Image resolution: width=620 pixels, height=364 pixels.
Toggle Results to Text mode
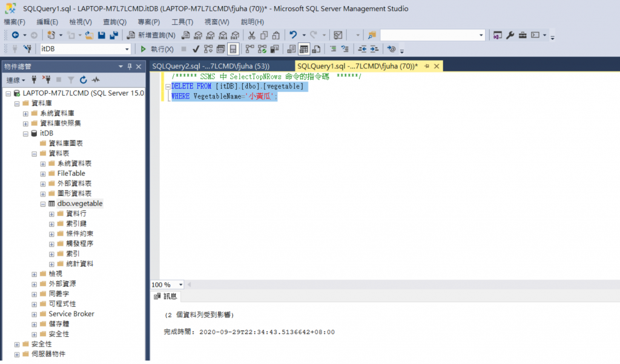[x=291, y=49]
